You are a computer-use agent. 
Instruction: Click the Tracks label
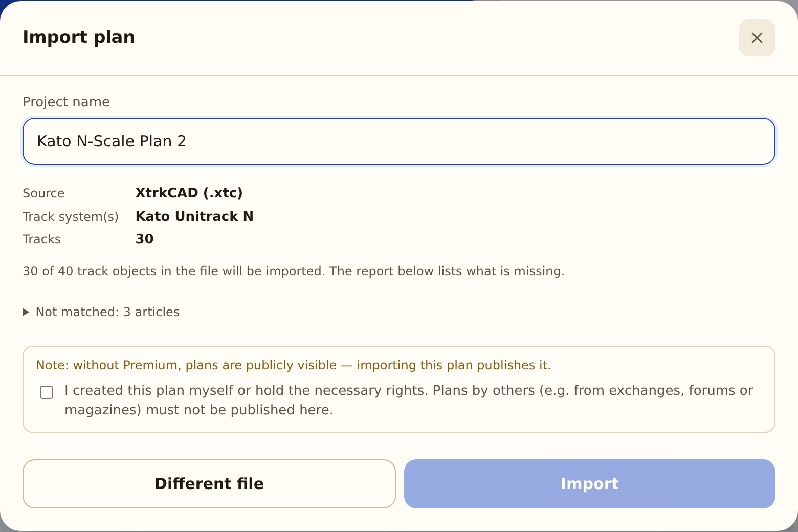pos(42,239)
